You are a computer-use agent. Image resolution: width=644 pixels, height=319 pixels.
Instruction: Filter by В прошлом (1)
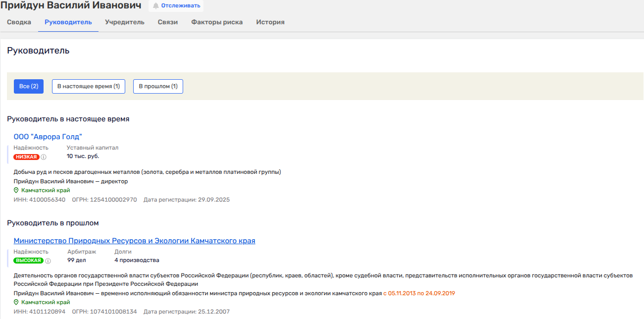pyautogui.click(x=158, y=86)
